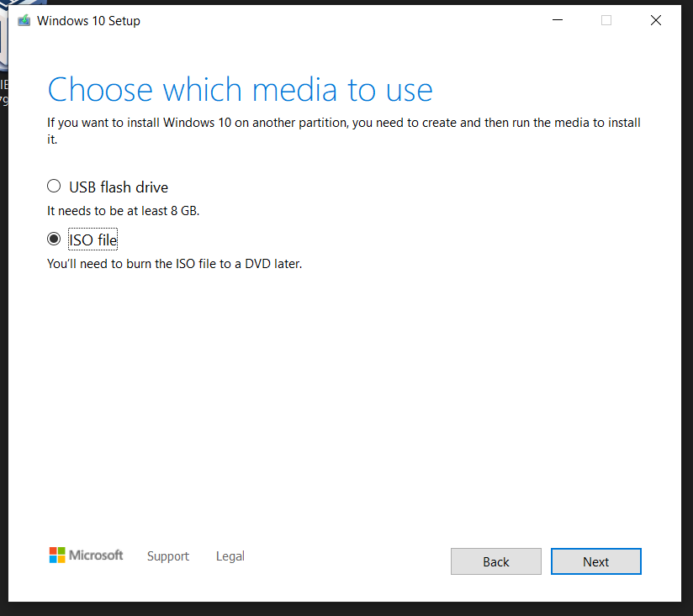Click the greyed-out maximize window button
Image resolution: width=693 pixels, height=616 pixels.
pyautogui.click(x=606, y=21)
